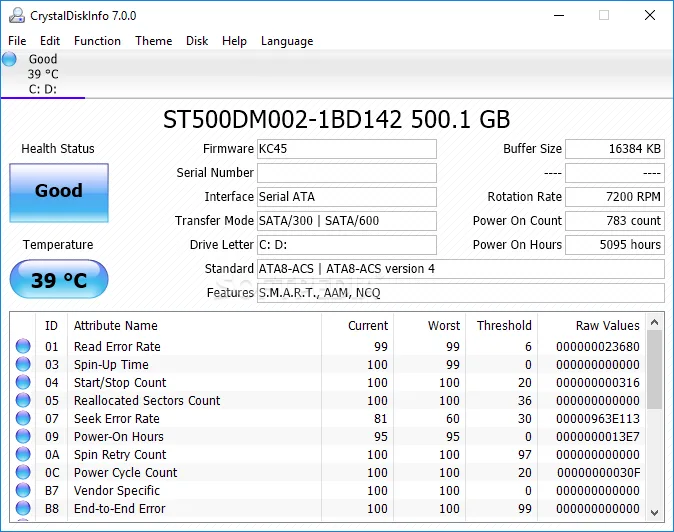Screen dimensions: 674x532
Task: Select the Spin-Up Time row
Action: click(x=328, y=364)
